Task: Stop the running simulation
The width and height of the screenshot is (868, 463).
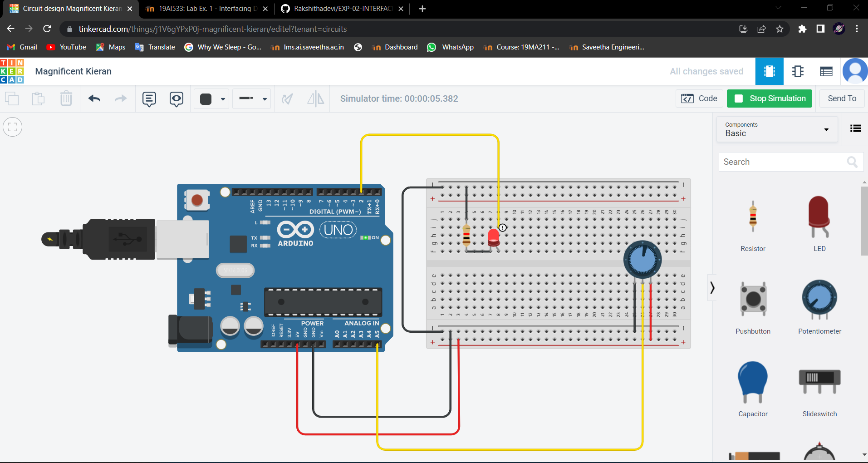Action: coord(769,99)
